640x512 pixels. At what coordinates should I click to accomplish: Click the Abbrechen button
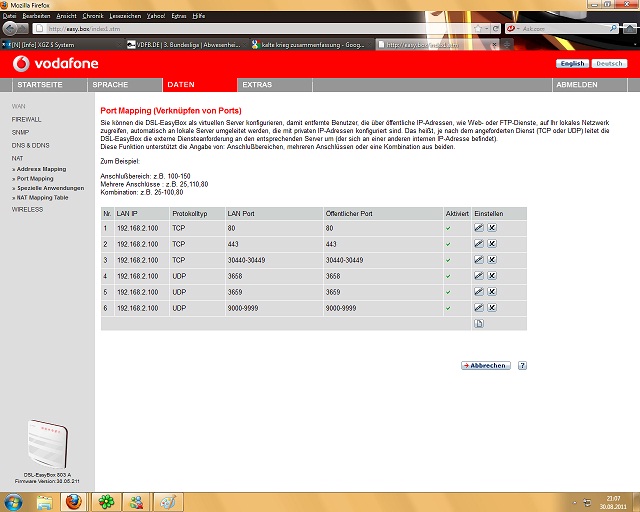click(x=485, y=366)
